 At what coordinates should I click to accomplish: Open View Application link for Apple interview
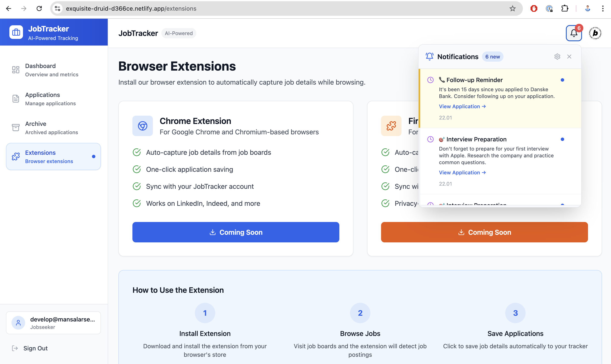coord(462,172)
